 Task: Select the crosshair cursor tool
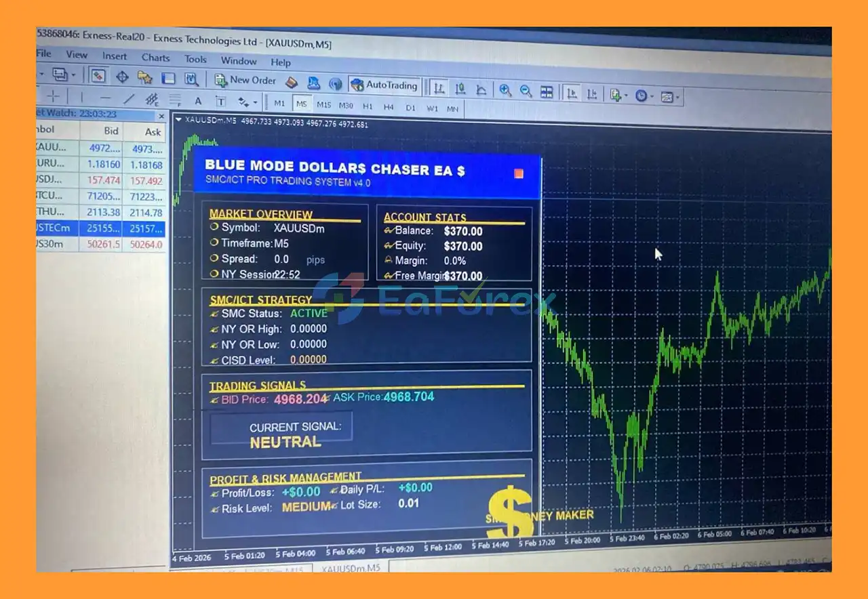(x=53, y=96)
